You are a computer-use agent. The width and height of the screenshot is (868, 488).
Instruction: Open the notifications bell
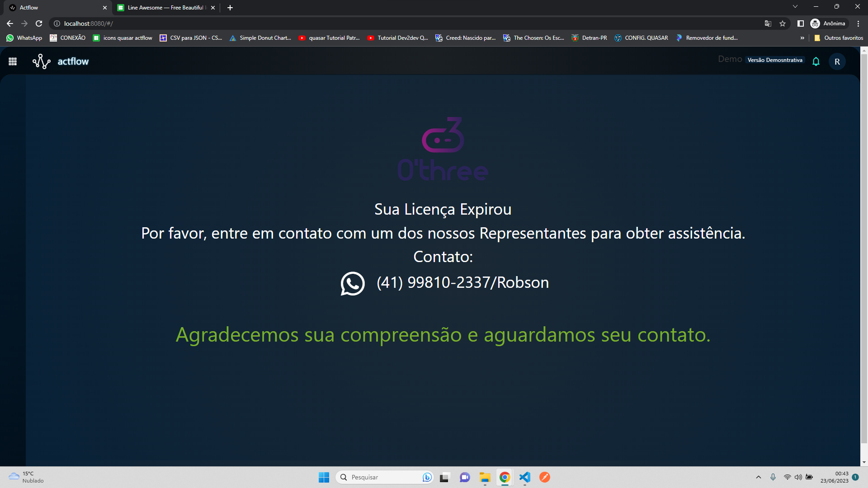click(816, 61)
